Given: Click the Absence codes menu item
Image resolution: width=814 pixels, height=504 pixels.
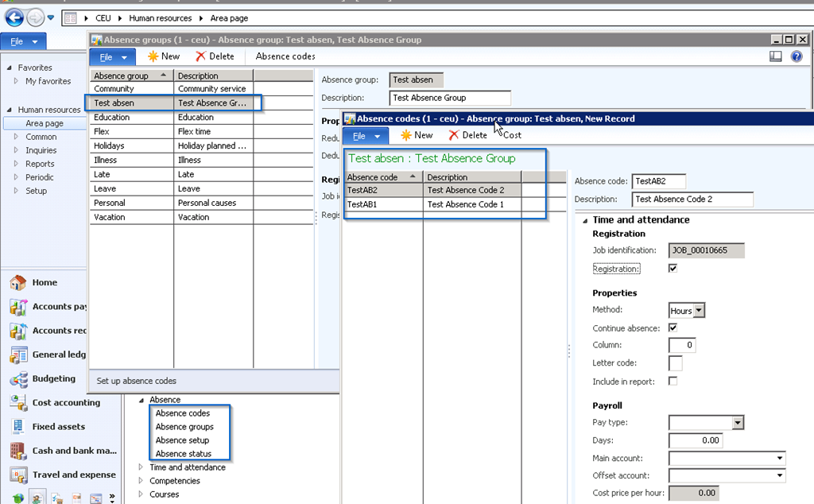Looking at the screenshot, I should coord(285,56).
